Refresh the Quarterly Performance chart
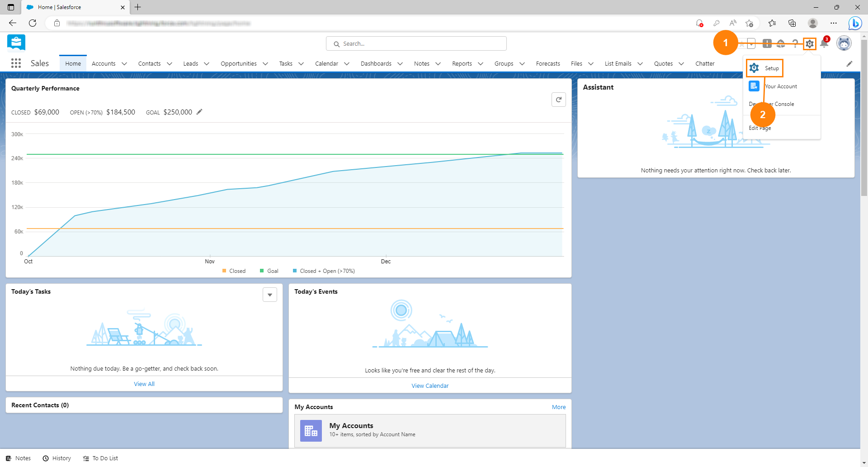 pyautogui.click(x=558, y=100)
